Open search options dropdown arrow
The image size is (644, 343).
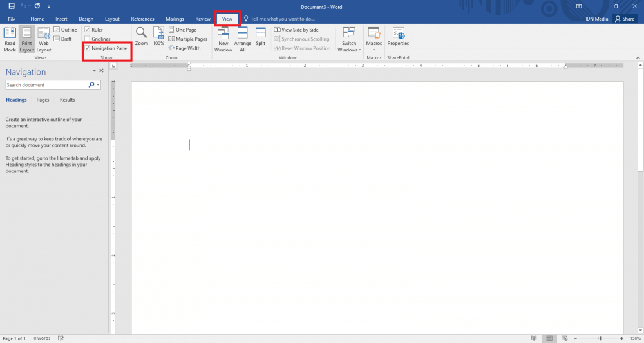98,85
